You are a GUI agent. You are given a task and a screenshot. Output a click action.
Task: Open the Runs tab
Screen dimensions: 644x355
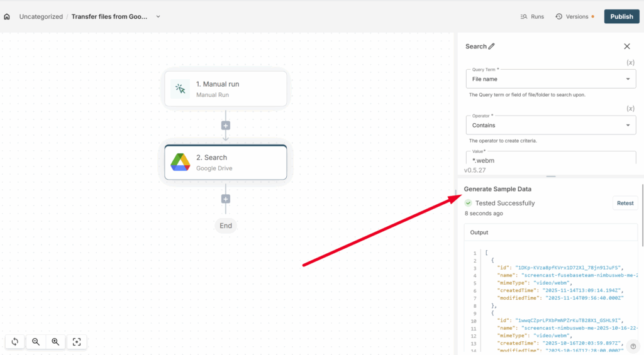pyautogui.click(x=532, y=16)
